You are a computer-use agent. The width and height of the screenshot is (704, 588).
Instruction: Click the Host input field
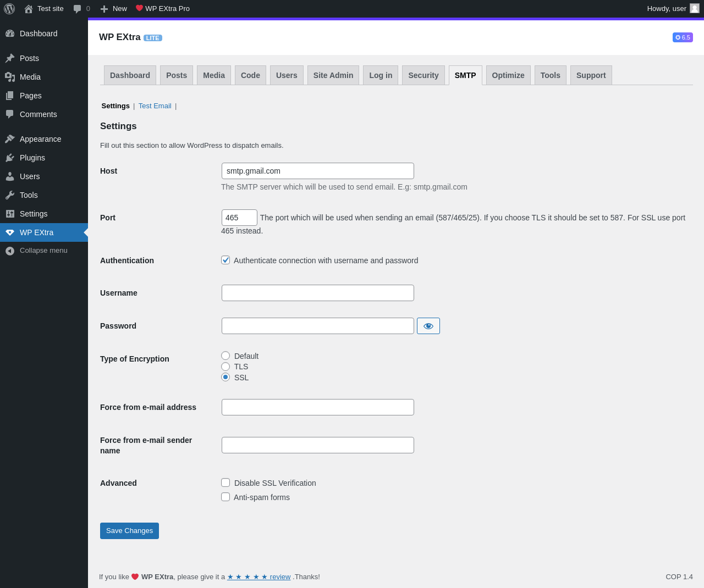pos(318,171)
